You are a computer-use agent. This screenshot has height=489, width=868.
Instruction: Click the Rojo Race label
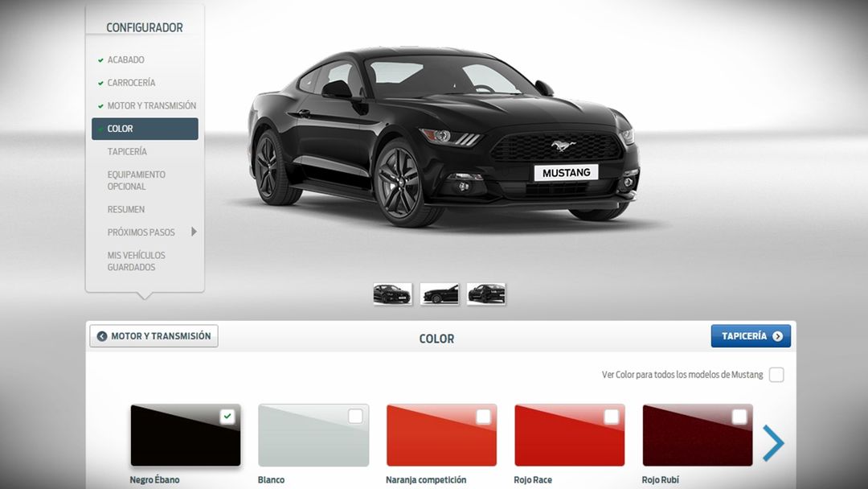click(x=533, y=480)
